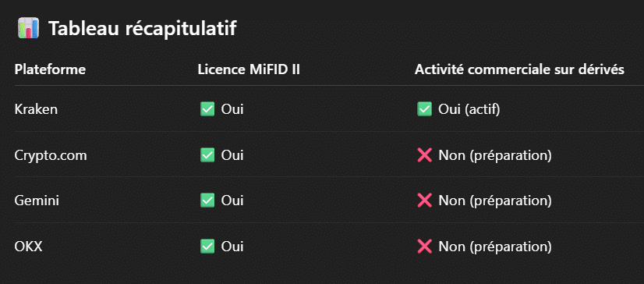Select the Gemini platform cell

click(37, 201)
